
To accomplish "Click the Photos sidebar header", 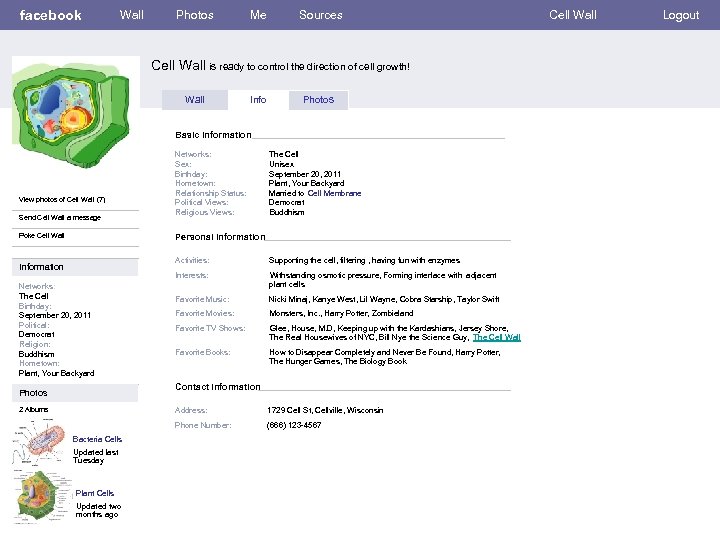I will (x=75, y=393).
